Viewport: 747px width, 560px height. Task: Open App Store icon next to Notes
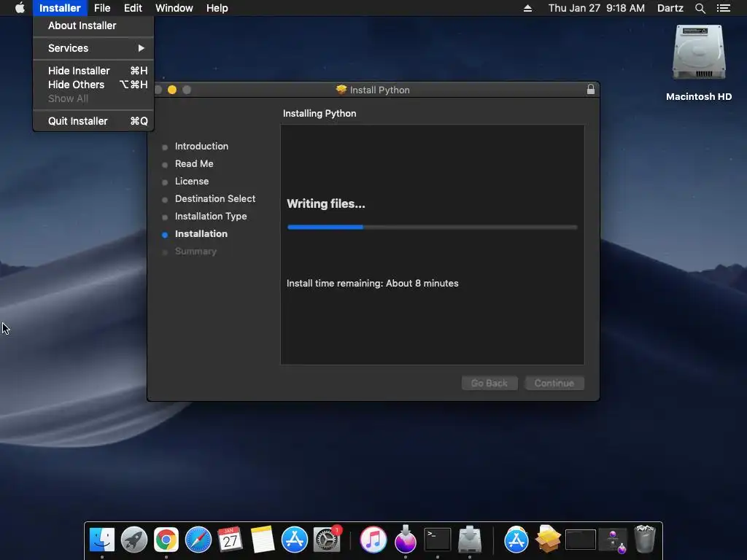coord(295,540)
